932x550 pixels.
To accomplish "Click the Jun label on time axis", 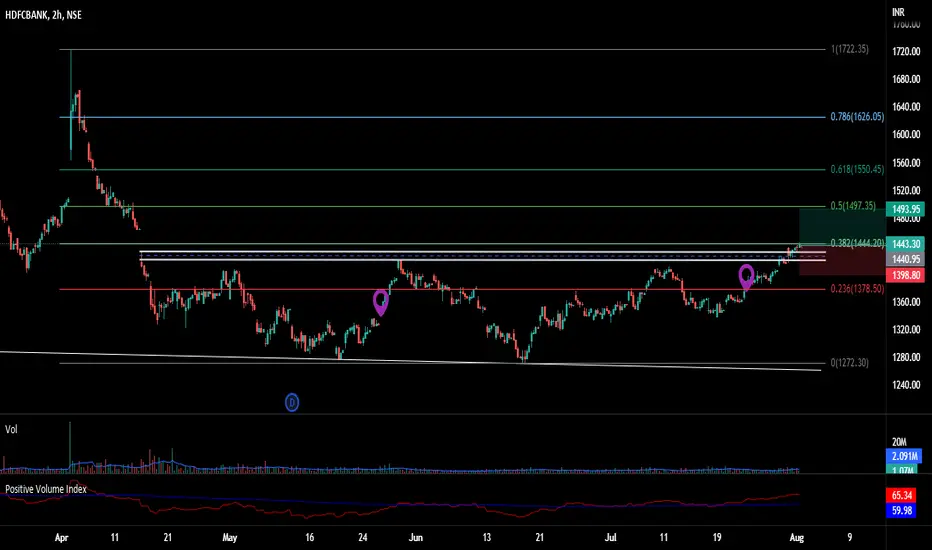I will [x=415, y=538].
